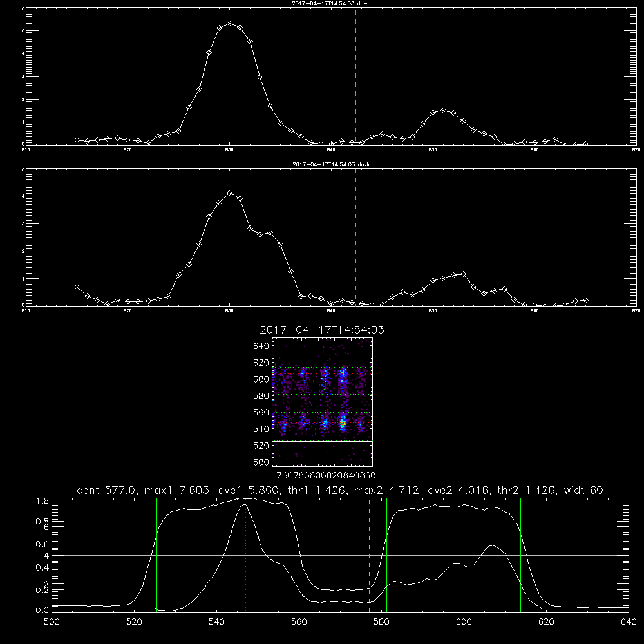Click the bottom plot y-axis label 0.4
Screen dimensions: 644x644
(x=43, y=567)
